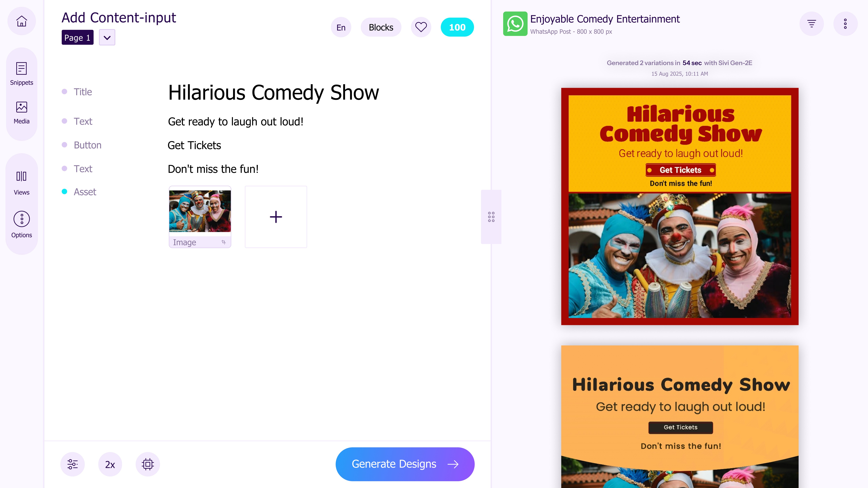
Task: Open AI model options via the chip icon
Action: [148, 464]
